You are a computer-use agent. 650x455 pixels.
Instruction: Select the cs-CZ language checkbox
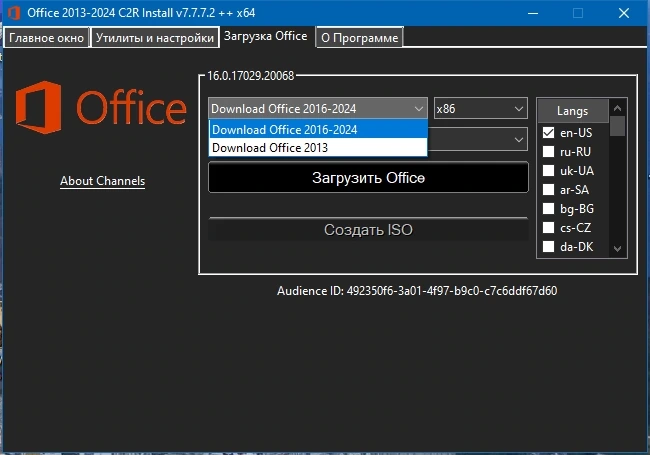pos(548,228)
